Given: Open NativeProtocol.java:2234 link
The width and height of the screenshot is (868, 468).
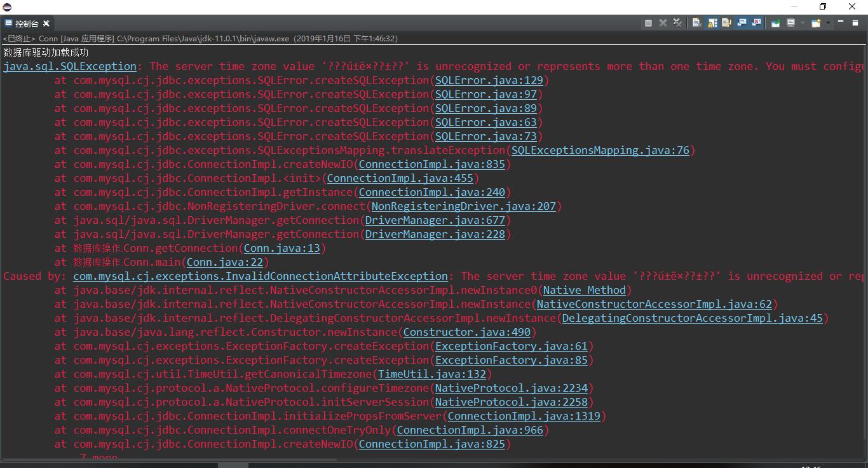Looking at the screenshot, I should click(x=512, y=388).
